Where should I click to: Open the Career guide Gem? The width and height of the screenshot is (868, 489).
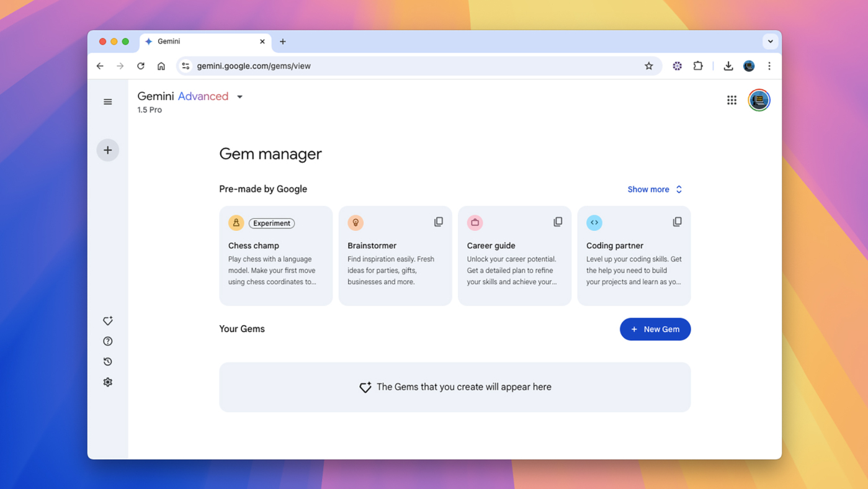(x=514, y=256)
